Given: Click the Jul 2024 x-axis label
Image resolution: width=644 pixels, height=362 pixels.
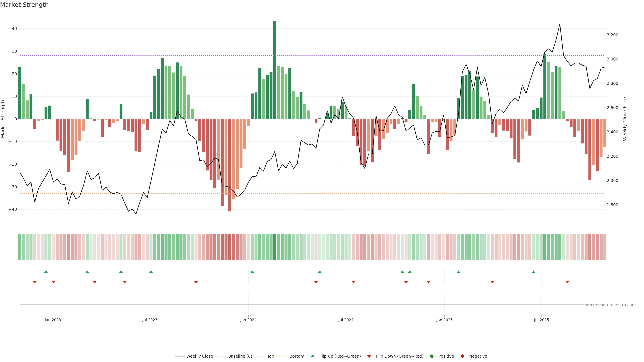Looking at the screenshot, I should pos(346,320).
